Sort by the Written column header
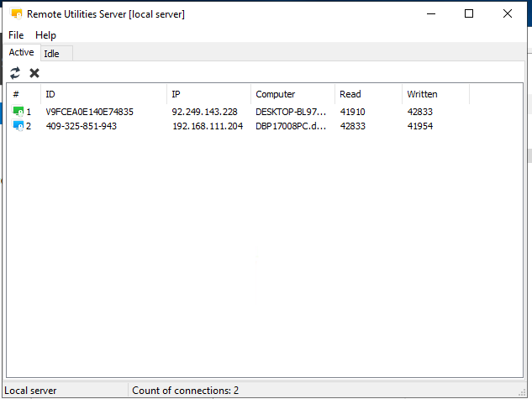Screen dimensions: 532x399 [x=435, y=94]
